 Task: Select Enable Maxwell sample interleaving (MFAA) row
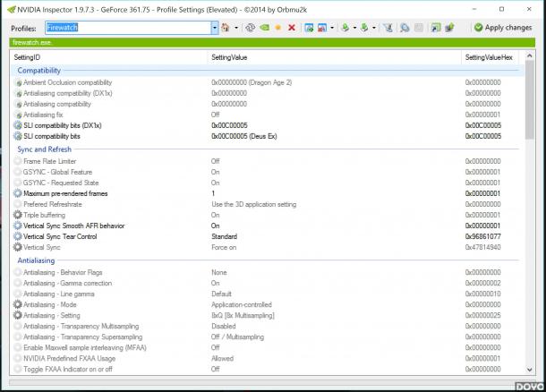coord(268,348)
